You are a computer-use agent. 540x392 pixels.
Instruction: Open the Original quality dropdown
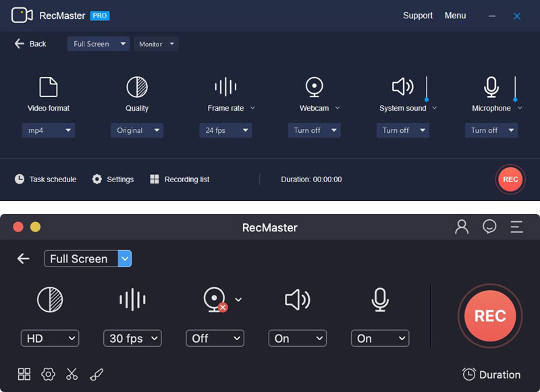click(x=137, y=130)
